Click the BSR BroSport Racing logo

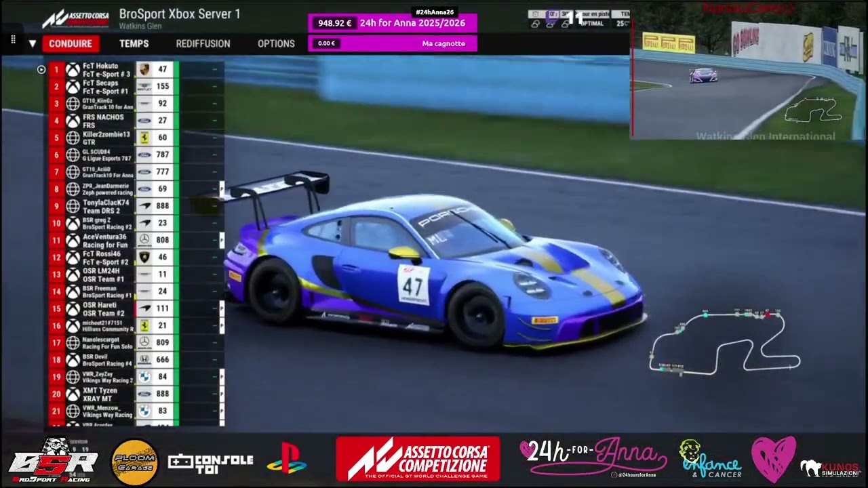tap(54, 460)
